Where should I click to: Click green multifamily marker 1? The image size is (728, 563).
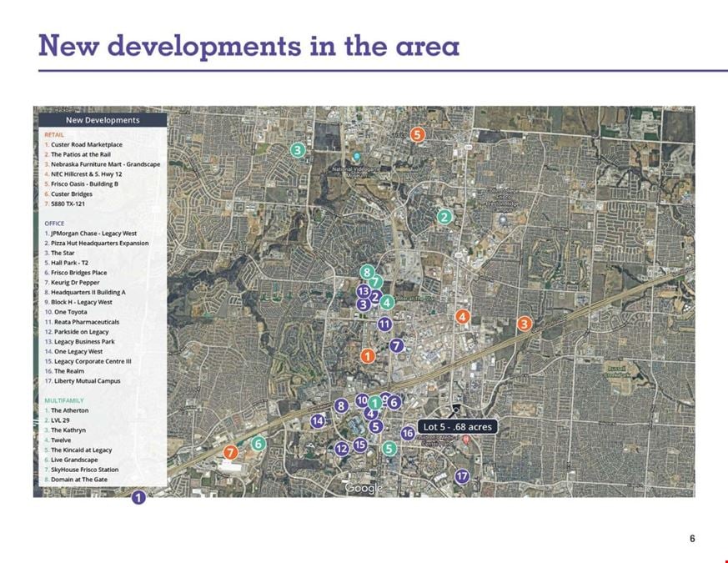tap(374, 403)
